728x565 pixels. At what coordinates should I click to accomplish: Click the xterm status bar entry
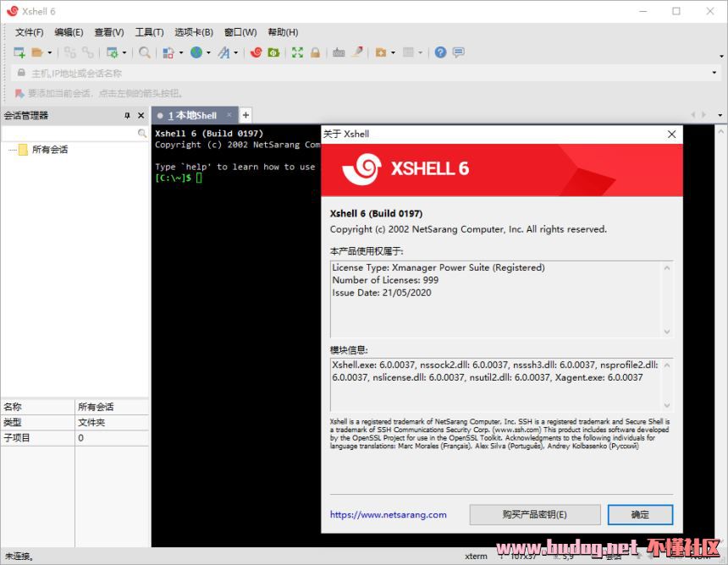pos(477,556)
